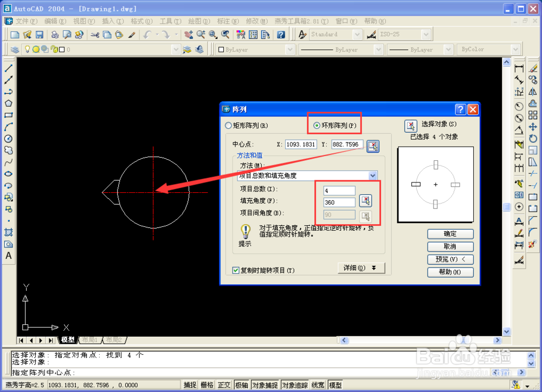Open 方法 method dropdown in Array dialog
The image size is (542, 392).
tap(373, 175)
